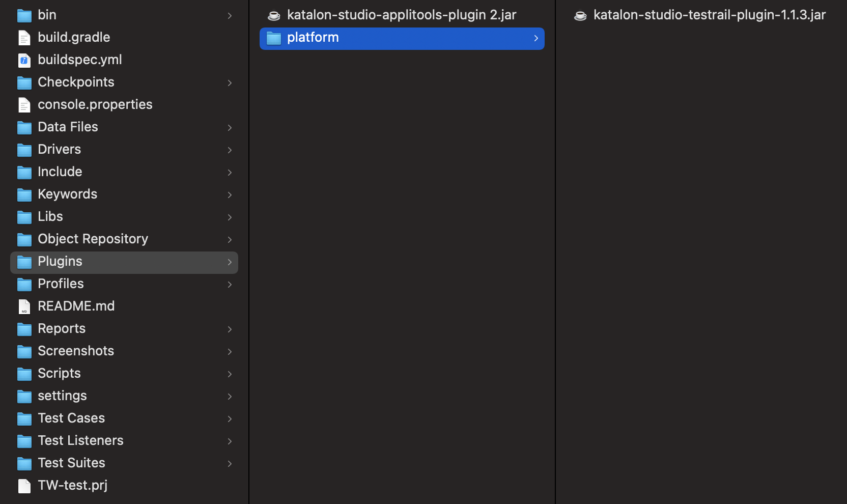Click the TW-test.prj file icon

point(24,486)
